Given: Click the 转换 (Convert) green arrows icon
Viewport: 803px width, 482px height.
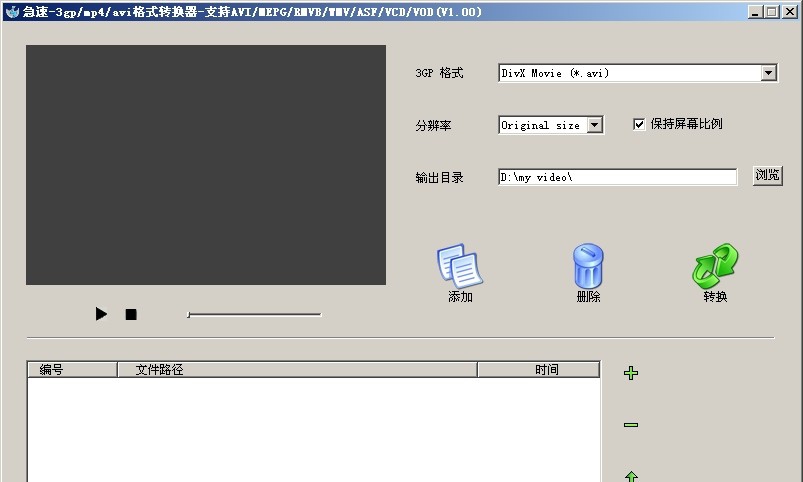Looking at the screenshot, I should pyautogui.click(x=715, y=266).
